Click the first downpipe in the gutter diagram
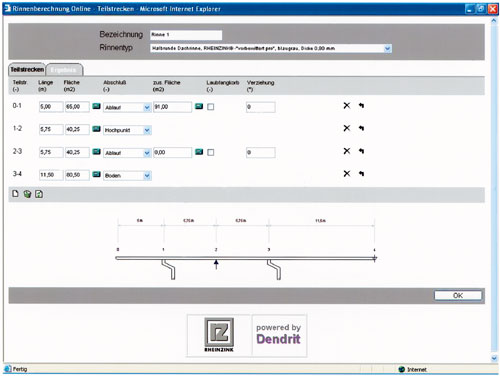This screenshot has height=376, width=500. pyautogui.click(x=169, y=269)
